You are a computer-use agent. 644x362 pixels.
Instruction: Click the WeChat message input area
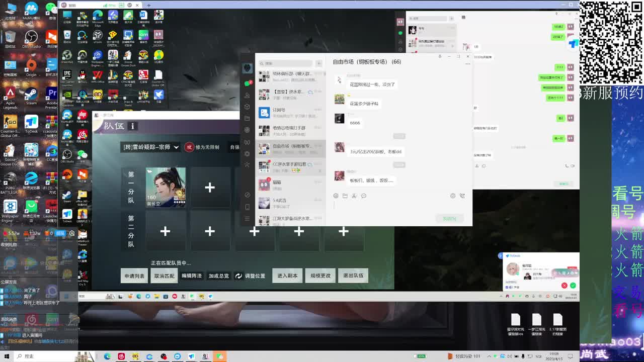pos(399,205)
